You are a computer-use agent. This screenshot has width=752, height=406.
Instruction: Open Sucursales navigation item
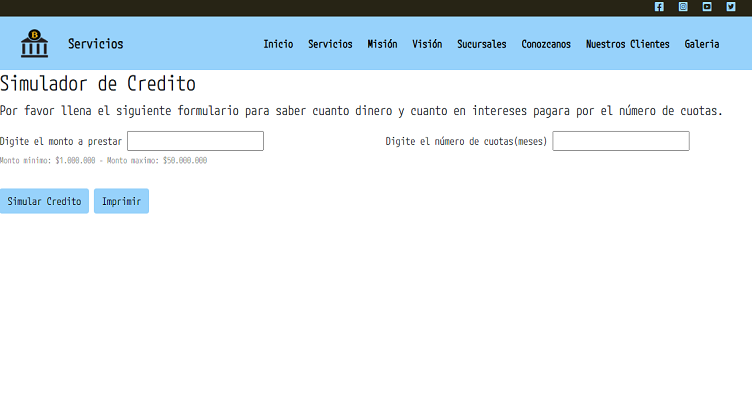pos(482,44)
